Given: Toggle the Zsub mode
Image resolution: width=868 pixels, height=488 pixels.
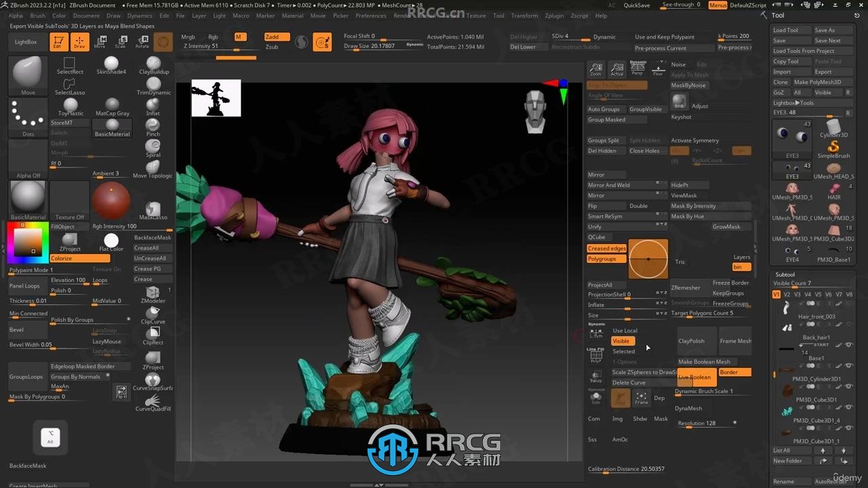Looking at the screenshot, I should (272, 47).
